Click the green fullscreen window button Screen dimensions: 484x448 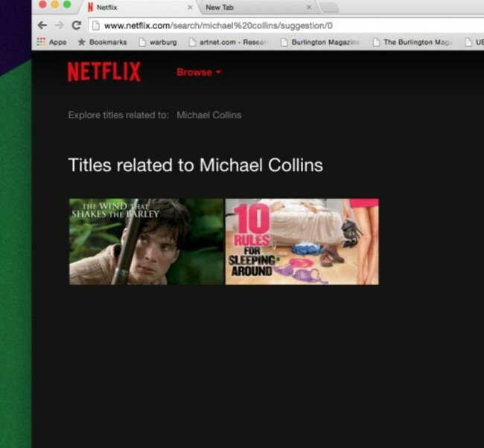pos(67,4)
